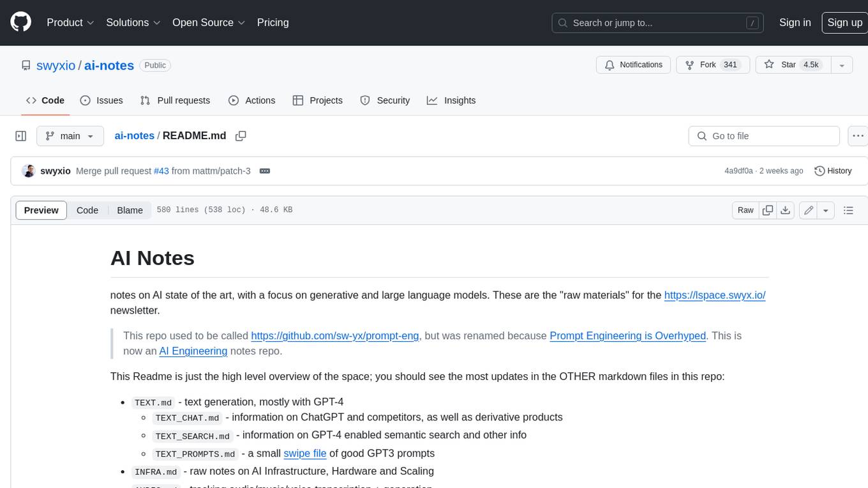The height and width of the screenshot is (488, 868).
Task: Open the swyxio commit author link
Action: 56,171
